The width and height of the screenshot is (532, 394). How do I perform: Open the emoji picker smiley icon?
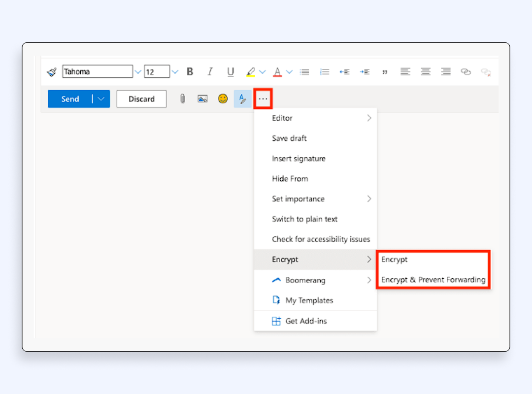[223, 99]
